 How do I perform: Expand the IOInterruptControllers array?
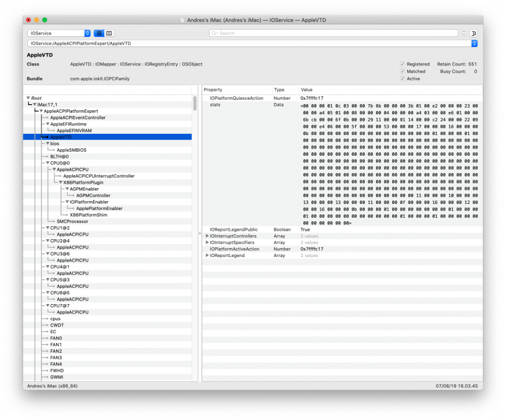click(x=207, y=236)
